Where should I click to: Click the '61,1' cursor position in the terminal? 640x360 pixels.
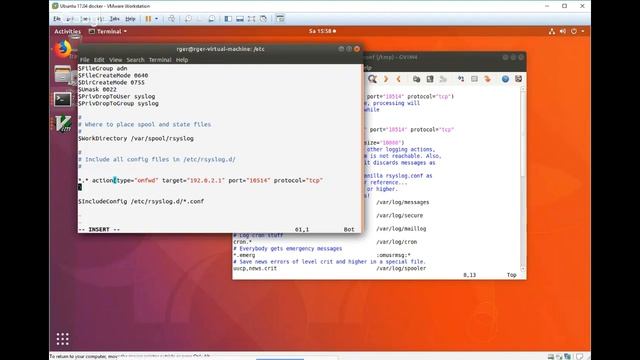click(302, 229)
